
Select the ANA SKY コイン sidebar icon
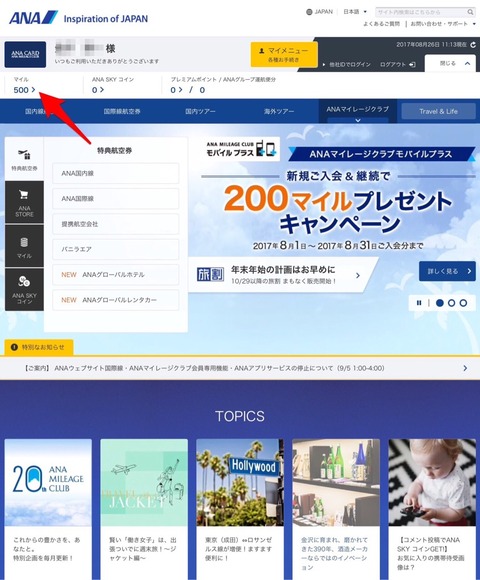(24, 290)
